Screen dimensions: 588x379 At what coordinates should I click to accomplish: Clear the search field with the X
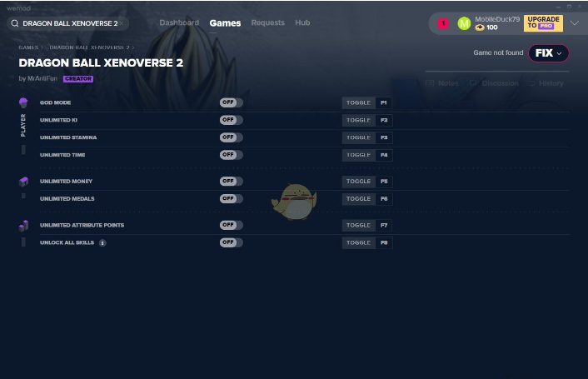122,23
